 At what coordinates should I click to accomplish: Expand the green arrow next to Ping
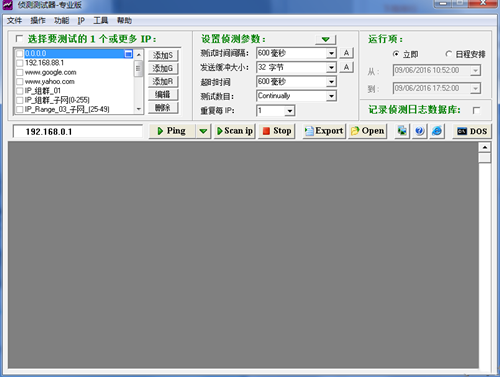click(x=203, y=131)
